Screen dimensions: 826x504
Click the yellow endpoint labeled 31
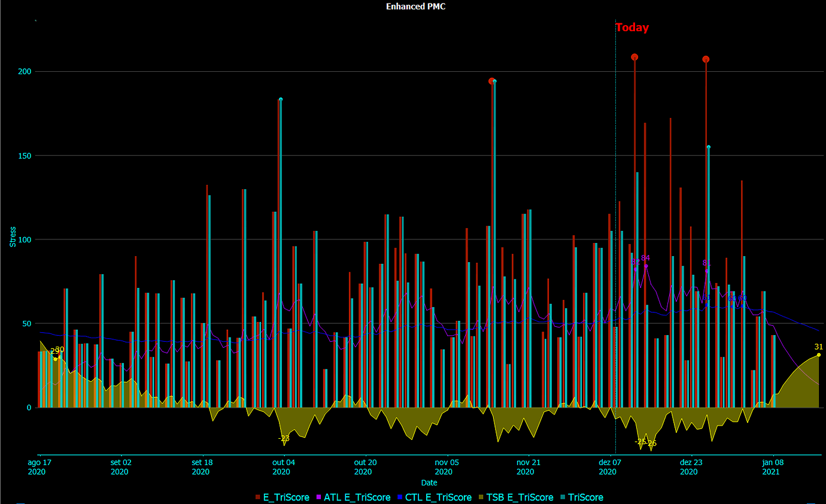[818, 354]
